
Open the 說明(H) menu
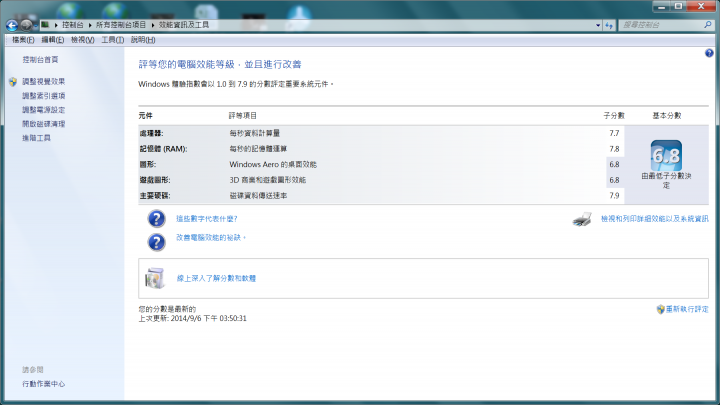[x=143, y=40]
